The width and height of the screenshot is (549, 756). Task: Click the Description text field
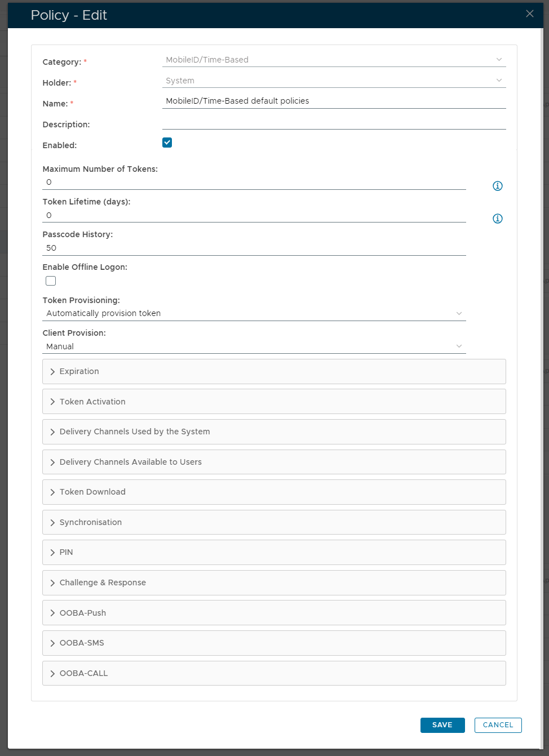pos(334,122)
